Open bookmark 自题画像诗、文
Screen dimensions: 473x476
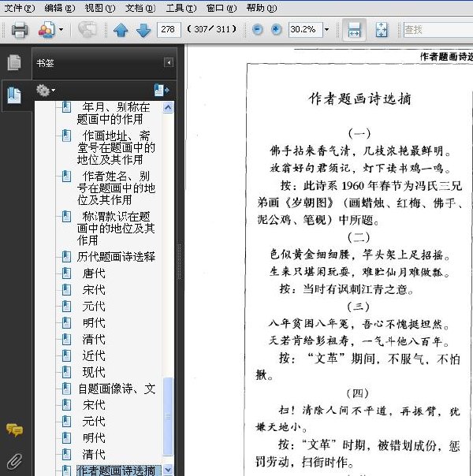point(117,389)
